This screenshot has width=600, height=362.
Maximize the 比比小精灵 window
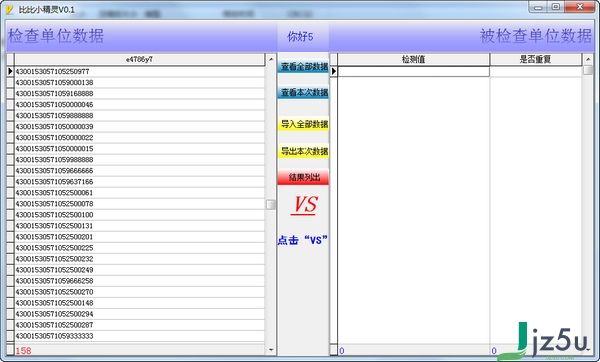pos(556,7)
